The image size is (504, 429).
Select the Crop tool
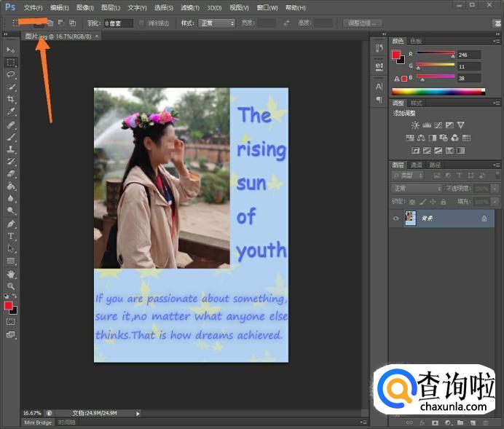11,99
